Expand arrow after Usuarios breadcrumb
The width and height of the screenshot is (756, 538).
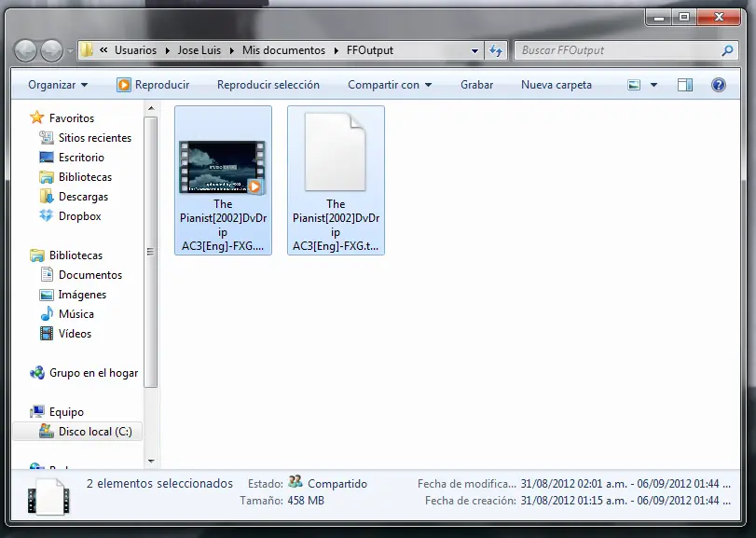pyautogui.click(x=167, y=50)
